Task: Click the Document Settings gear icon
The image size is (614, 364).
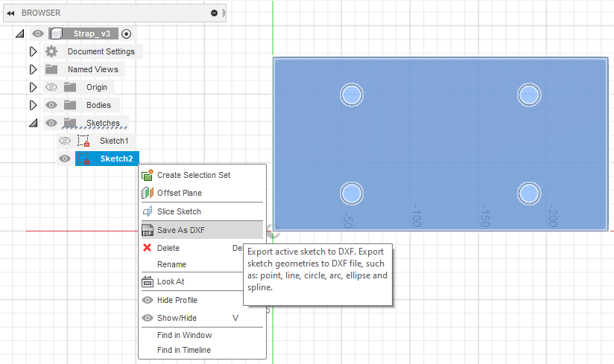Action: point(51,51)
